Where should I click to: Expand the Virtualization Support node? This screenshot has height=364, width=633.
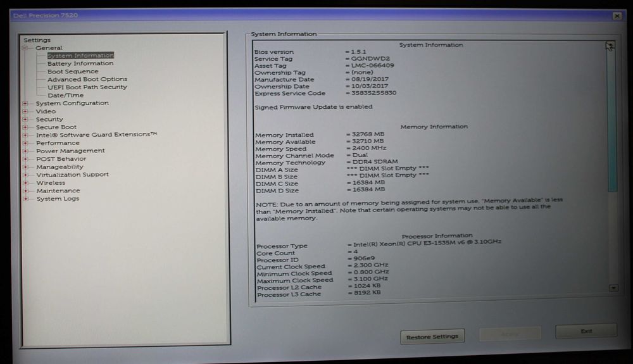[25, 175]
